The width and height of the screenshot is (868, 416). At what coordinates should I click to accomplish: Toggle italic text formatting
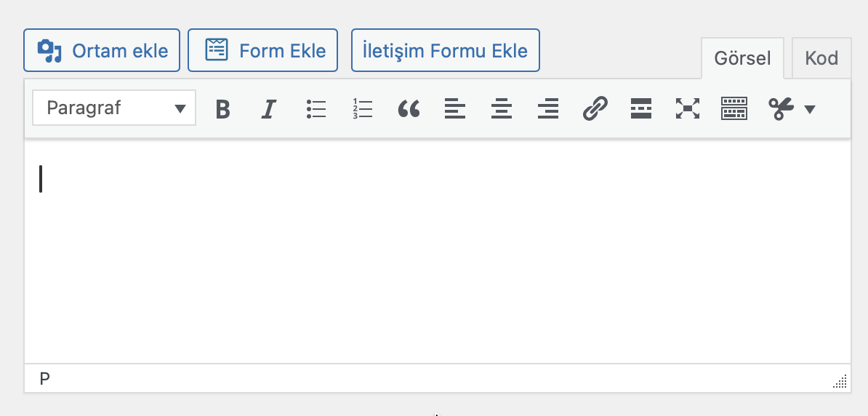pos(268,108)
